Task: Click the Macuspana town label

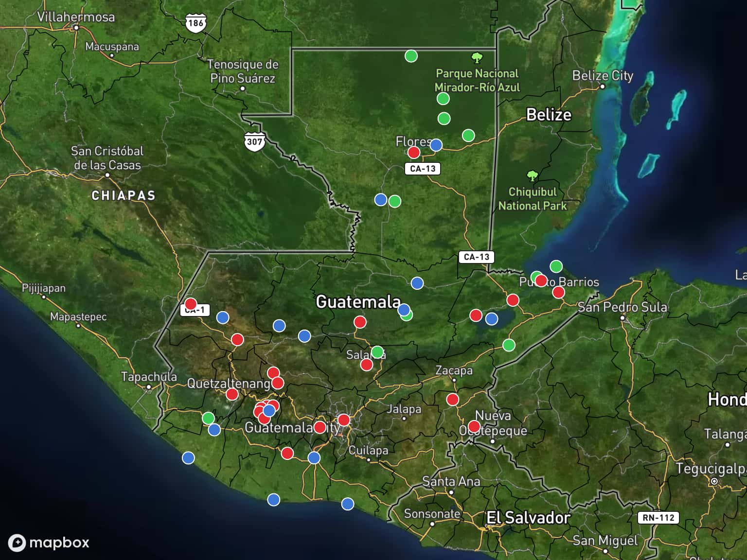Action: tap(112, 47)
